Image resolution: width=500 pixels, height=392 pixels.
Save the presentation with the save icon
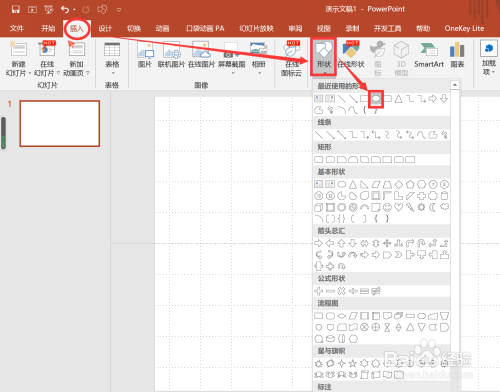[15, 10]
